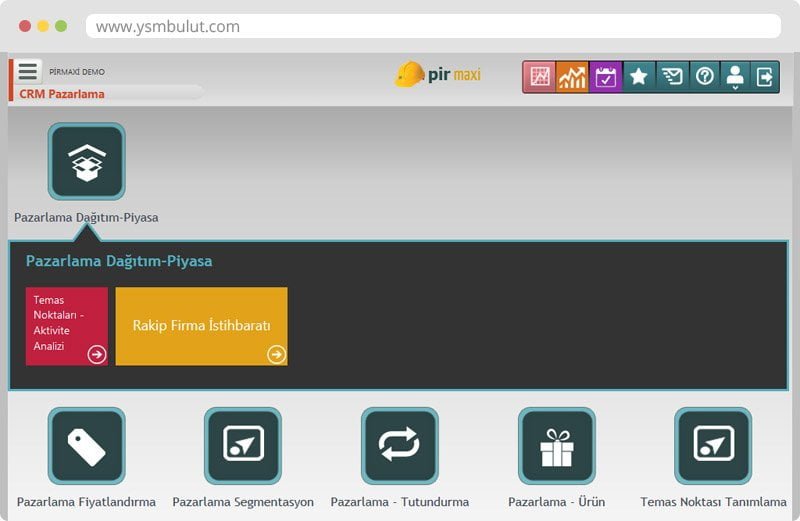This screenshot has height=521, width=800.
Task: Open messages with the envelope icon
Action: tap(672, 77)
